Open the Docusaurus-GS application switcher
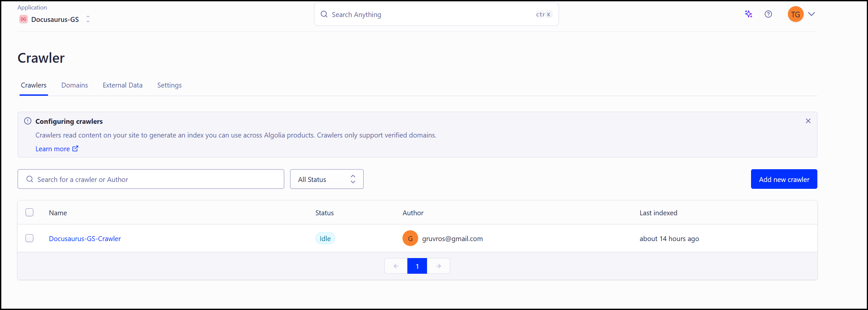The height and width of the screenshot is (310, 868). (x=55, y=19)
